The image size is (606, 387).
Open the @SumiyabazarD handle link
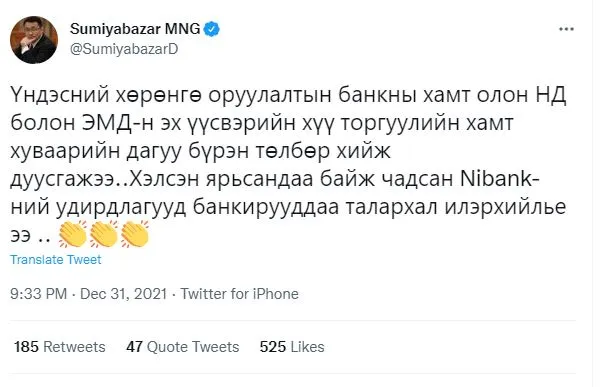pyautogui.click(x=124, y=49)
